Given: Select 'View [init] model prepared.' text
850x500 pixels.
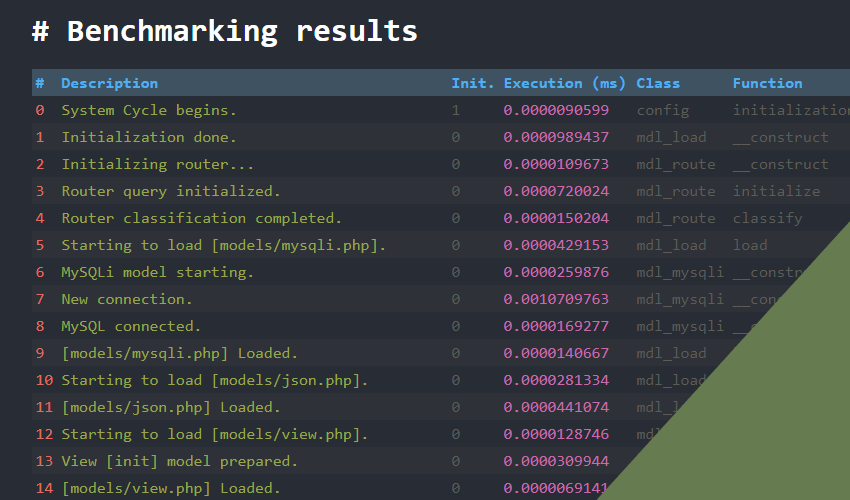Looking at the screenshot, I should (x=179, y=461).
